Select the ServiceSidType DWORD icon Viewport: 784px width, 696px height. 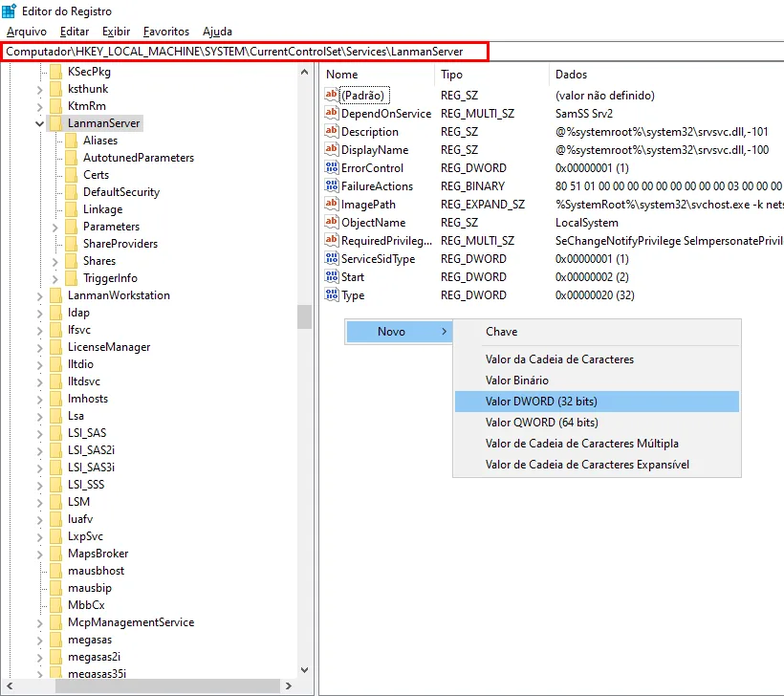tap(331, 258)
